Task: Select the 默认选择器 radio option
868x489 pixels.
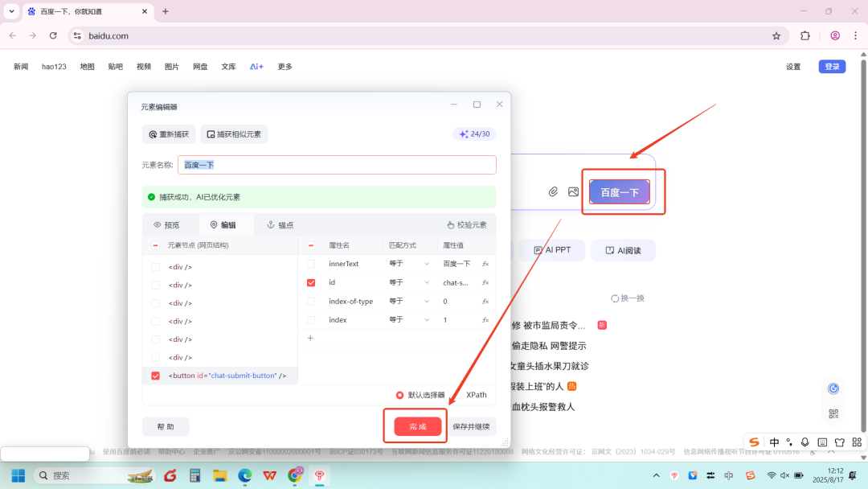Action: (399, 395)
